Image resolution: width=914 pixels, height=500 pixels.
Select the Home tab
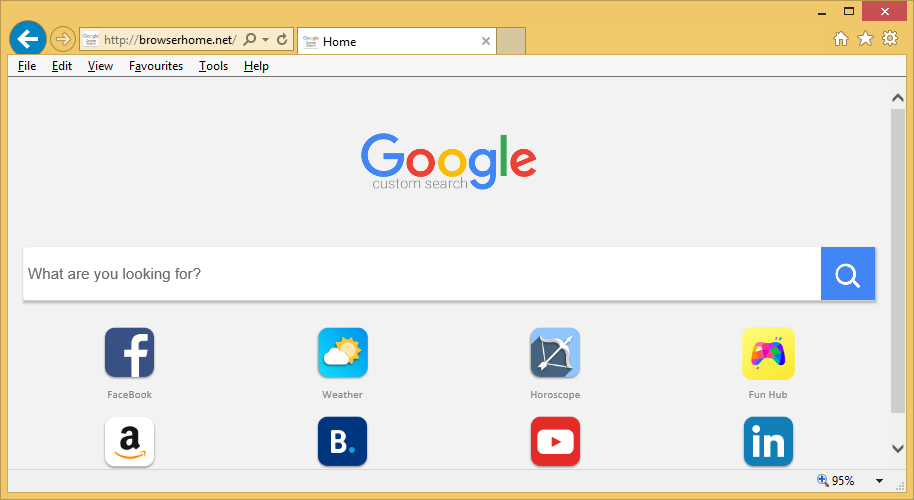coord(396,41)
